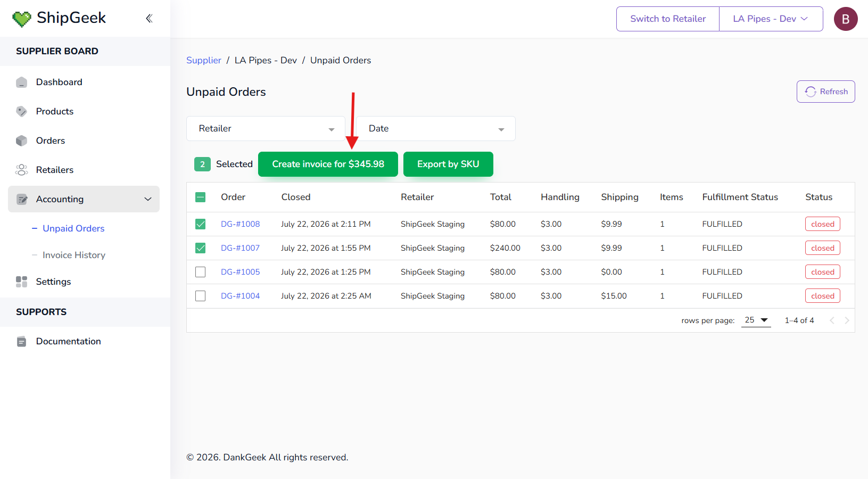
Task: Click the Handling column header
Action: click(560, 197)
